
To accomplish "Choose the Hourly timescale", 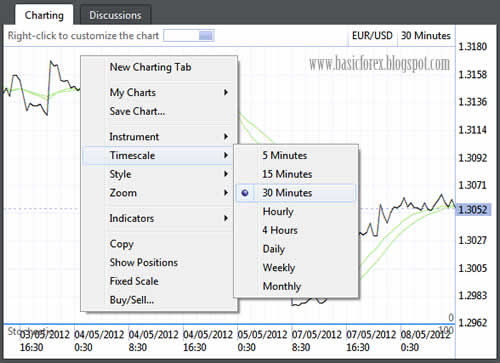I will pyautogui.click(x=278, y=211).
